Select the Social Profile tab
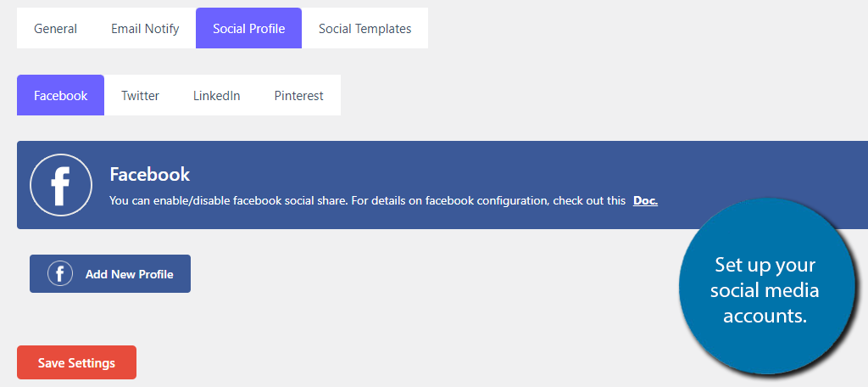Image resolution: width=868 pixels, height=387 pixels. (x=248, y=28)
